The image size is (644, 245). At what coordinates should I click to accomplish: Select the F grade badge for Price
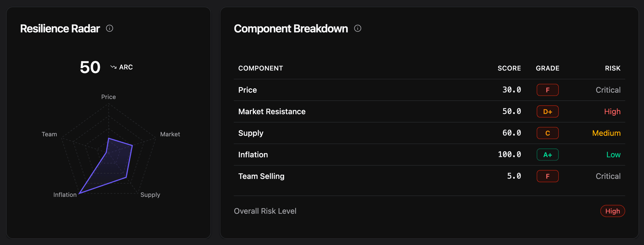click(547, 90)
